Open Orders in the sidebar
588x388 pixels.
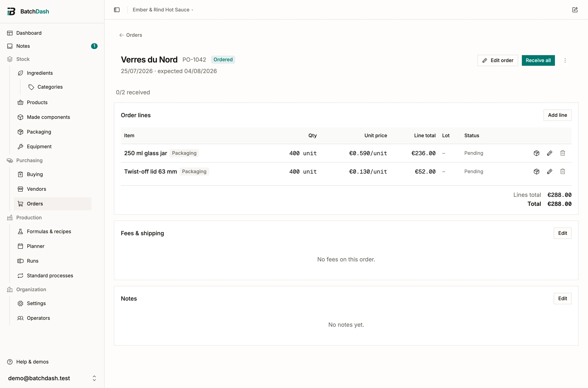[53, 204]
